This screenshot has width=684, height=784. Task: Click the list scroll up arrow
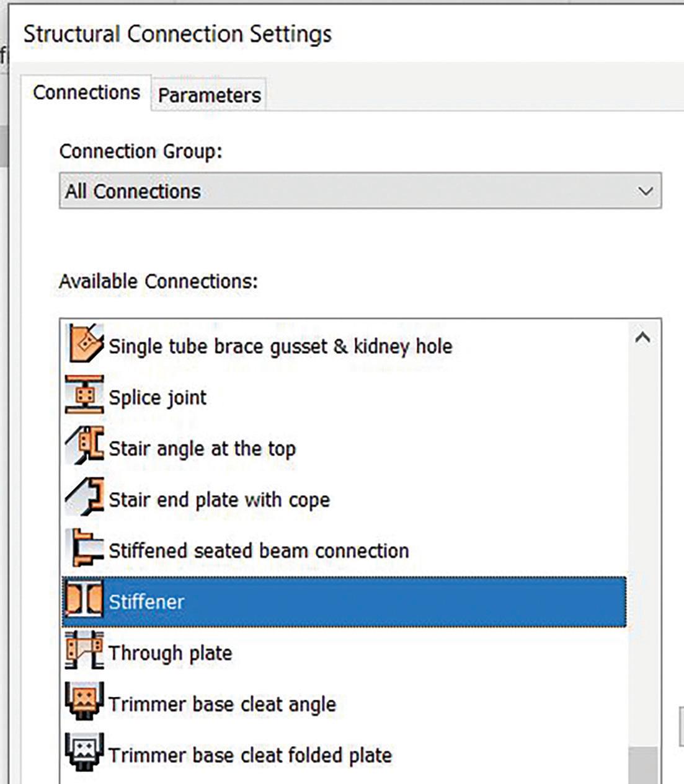(643, 338)
